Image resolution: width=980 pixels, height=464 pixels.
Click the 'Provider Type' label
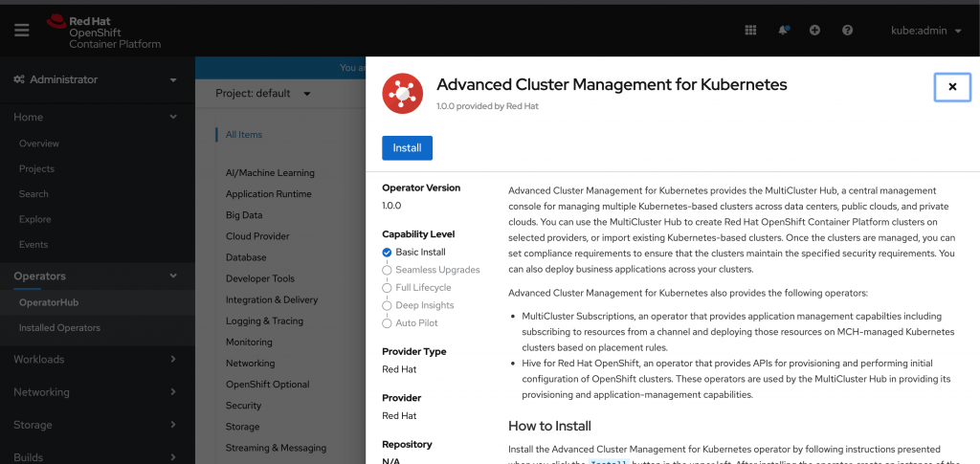click(414, 352)
